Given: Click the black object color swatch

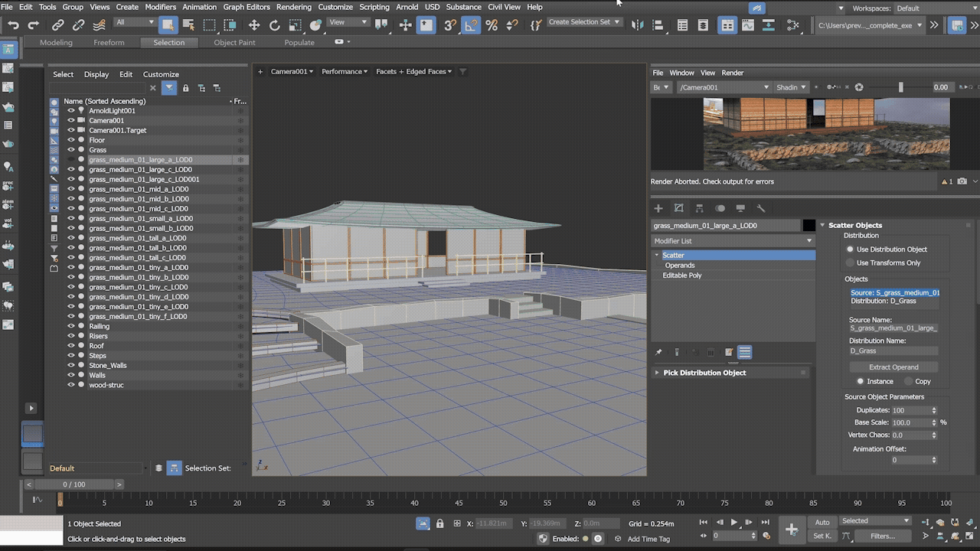Looking at the screenshot, I should [808, 226].
